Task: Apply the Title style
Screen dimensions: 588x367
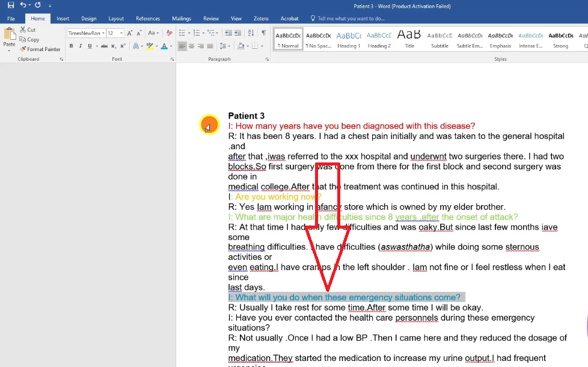Action: [409, 40]
